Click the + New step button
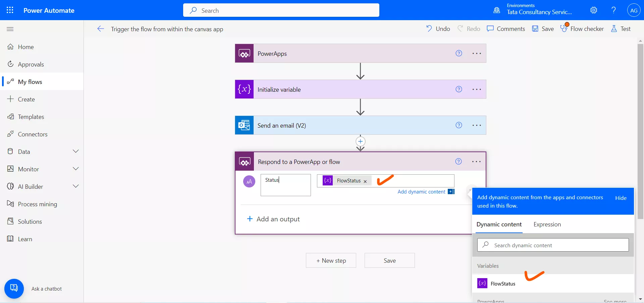 (x=331, y=260)
